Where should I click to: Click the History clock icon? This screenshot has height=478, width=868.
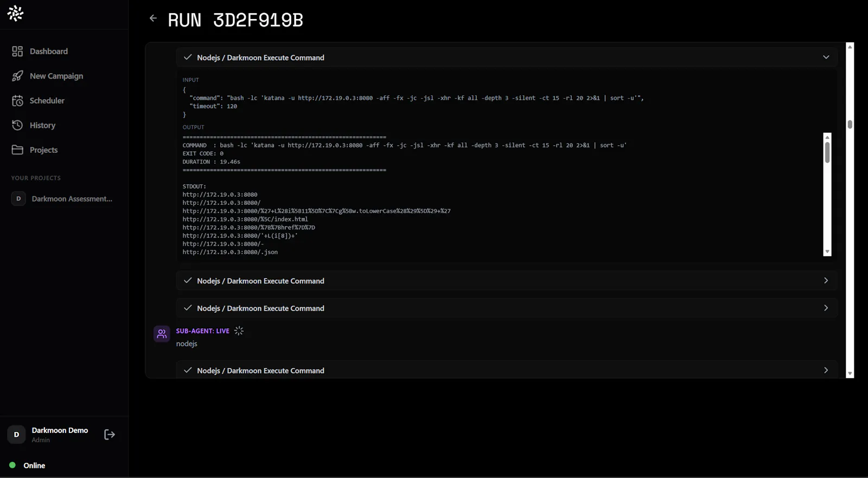click(17, 125)
